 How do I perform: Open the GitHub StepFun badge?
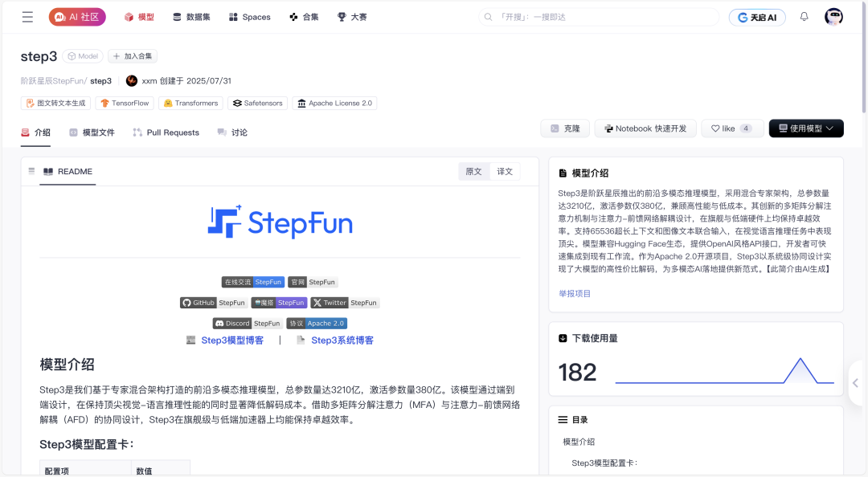tap(214, 303)
